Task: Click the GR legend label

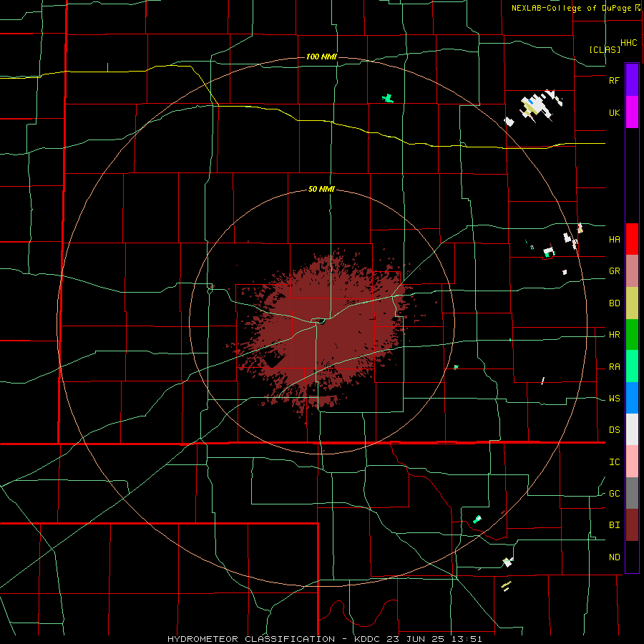Action: point(614,271)
